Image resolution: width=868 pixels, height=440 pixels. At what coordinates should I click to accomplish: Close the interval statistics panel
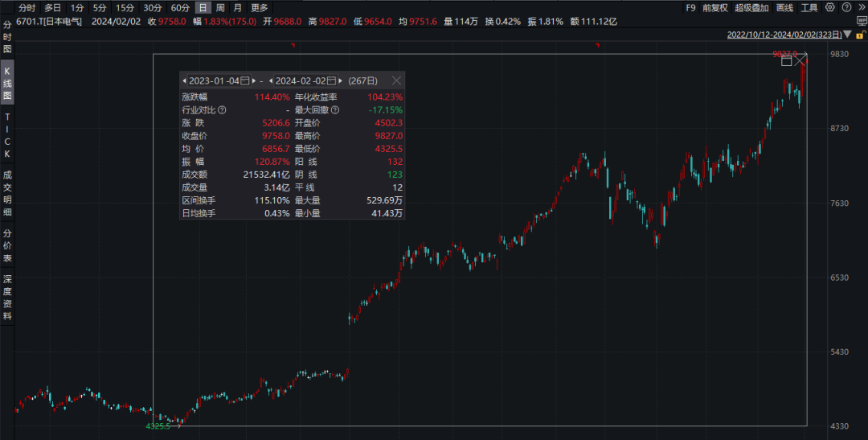(396, 81)
